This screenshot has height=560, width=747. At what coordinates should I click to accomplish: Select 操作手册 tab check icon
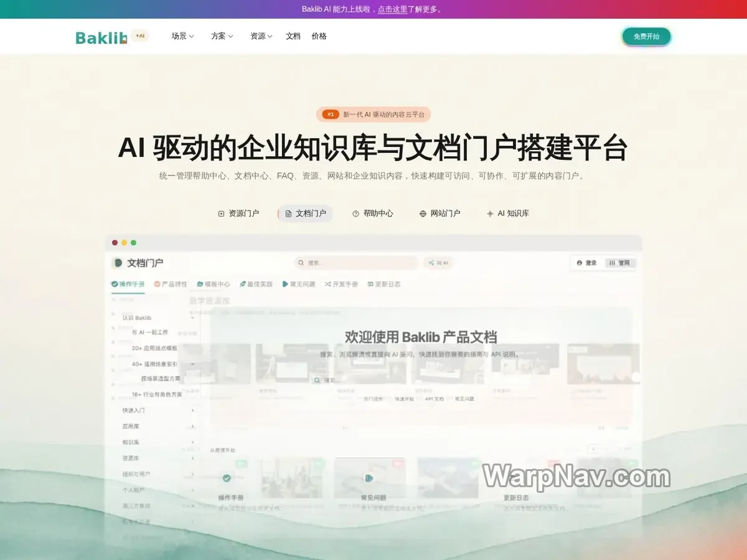coord(115,284)
